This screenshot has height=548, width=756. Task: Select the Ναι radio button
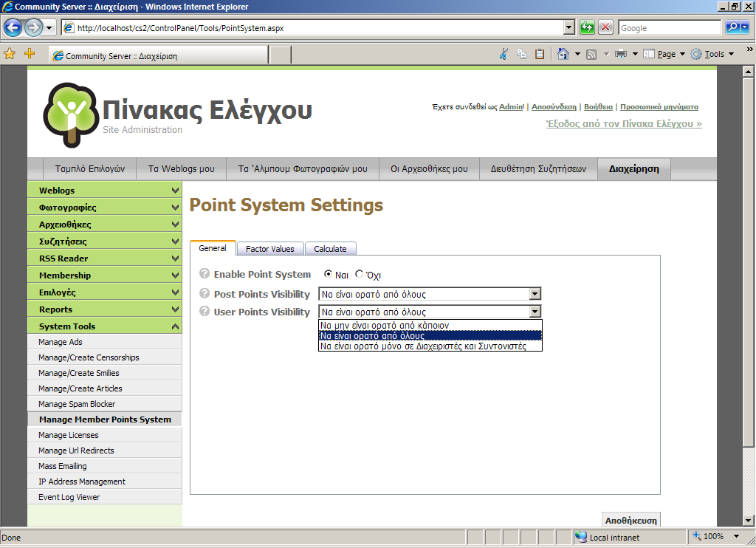(x=329, y=274)
